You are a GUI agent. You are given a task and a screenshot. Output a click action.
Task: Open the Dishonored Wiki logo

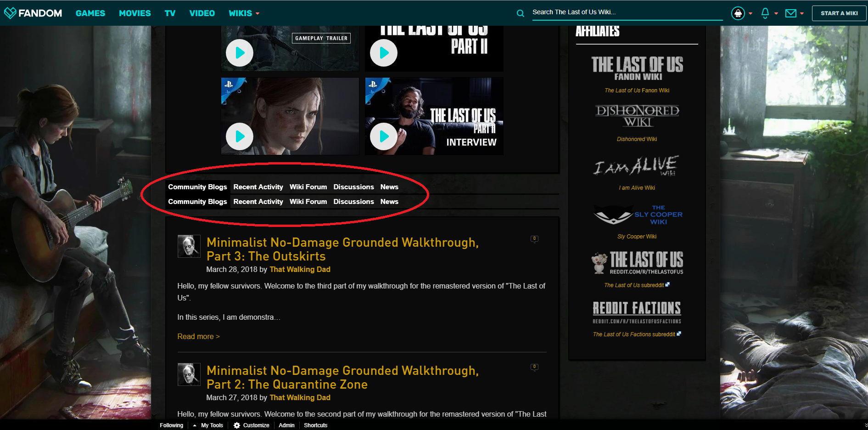tap(637, 116)
